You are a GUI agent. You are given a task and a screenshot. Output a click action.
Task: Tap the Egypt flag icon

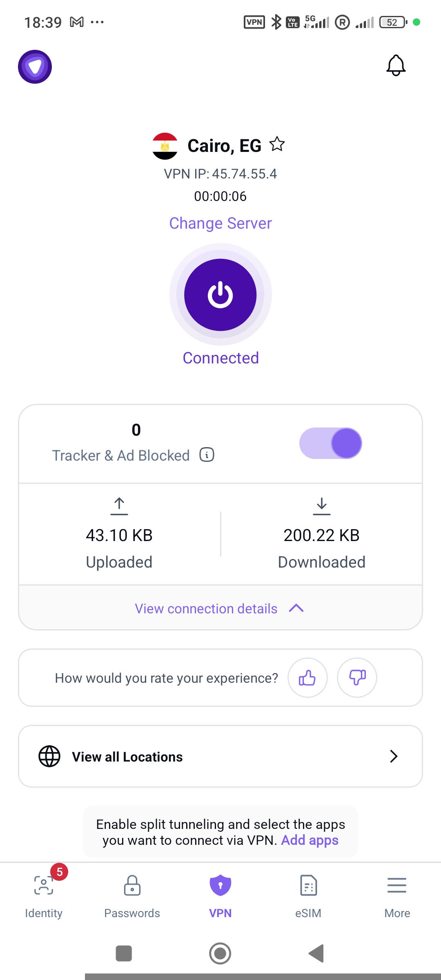coord(165,146)
